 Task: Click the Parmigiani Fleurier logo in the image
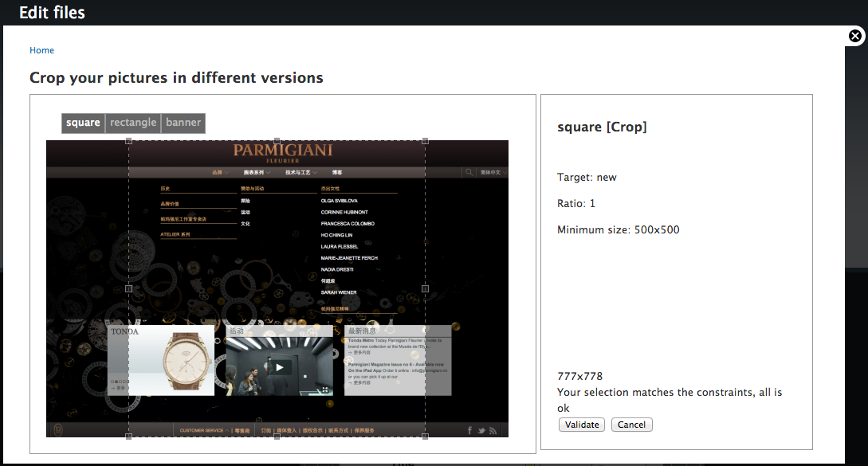(x=283, y=153)
